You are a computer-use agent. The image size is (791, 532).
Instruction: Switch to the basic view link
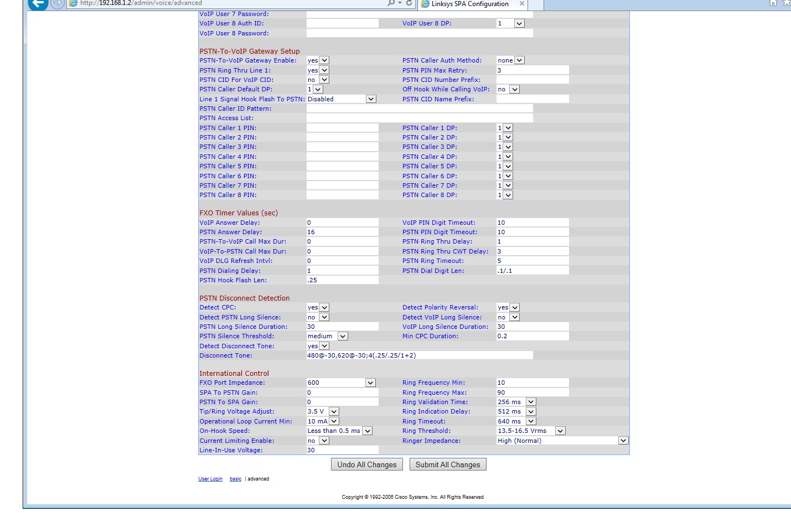[235, 479]
